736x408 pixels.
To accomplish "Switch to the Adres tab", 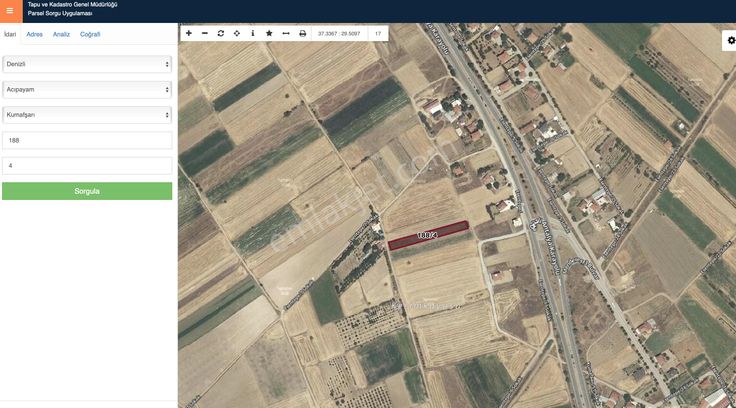I will [x=34, y=34].
